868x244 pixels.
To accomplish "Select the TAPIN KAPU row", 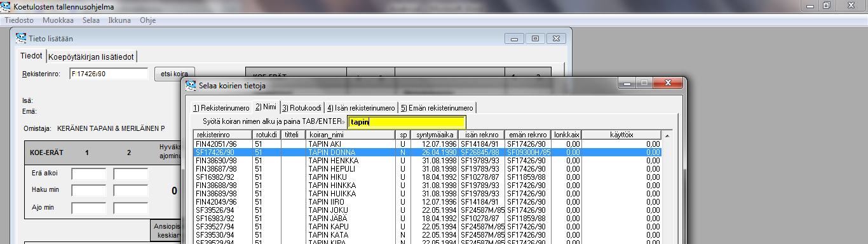I will click(428, 227).
